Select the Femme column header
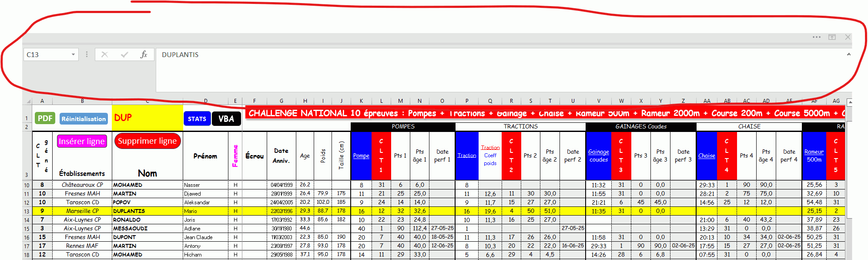 235,156
